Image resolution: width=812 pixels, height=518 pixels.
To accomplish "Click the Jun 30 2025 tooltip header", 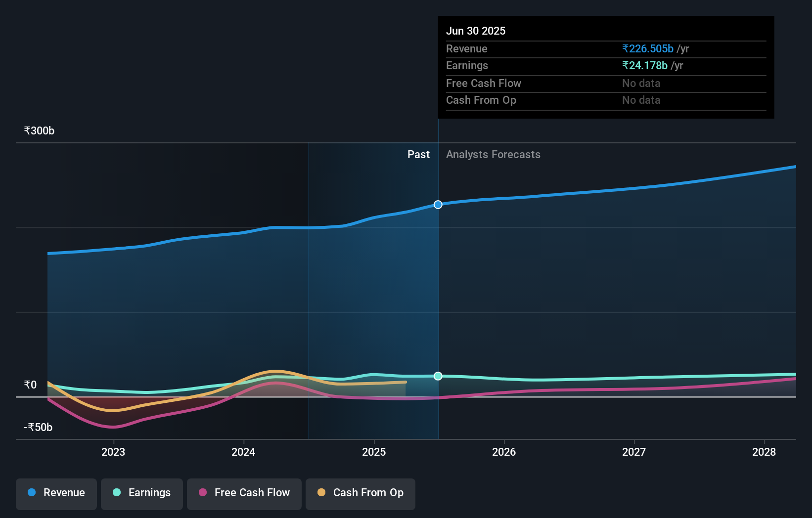I will pos(476,31).
